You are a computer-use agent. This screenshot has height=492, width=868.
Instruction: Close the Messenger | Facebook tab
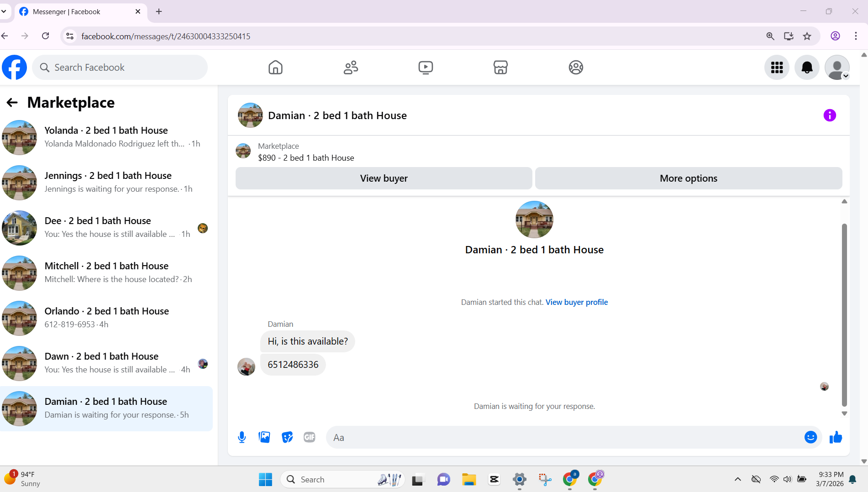tap(138, 11)
